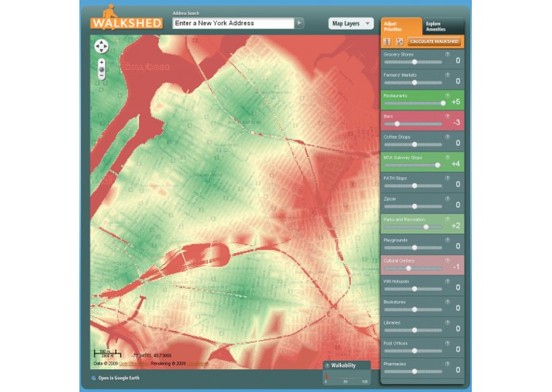Click the Google Earth globe icon
This screenshot has height=392, width=552.
[x=94, y=379]
